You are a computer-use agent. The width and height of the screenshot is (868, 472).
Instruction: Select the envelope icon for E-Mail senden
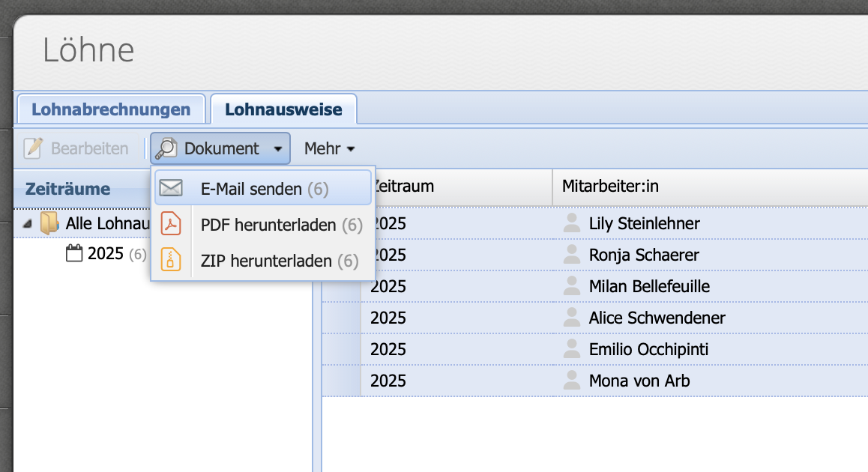[x=171, y=187]
